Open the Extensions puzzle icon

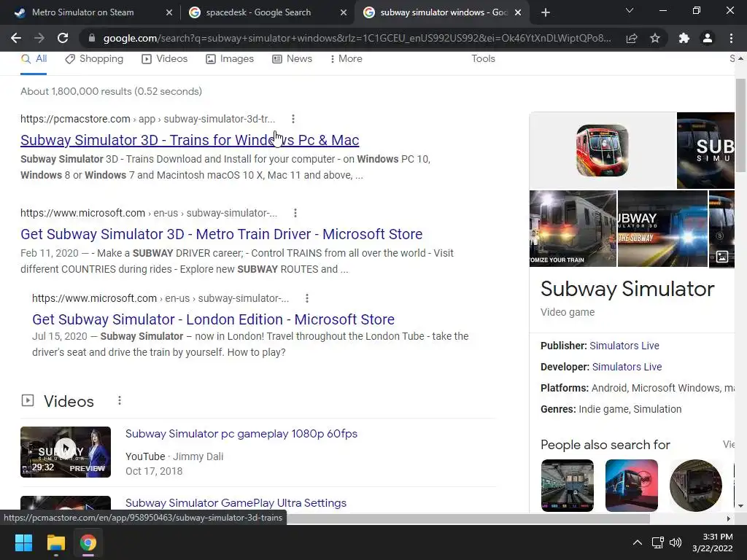tap(684, 38)
